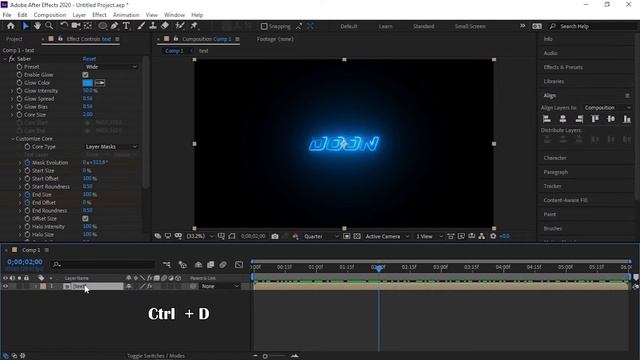This screenshot has height=360, width=640.
Task: Open the Active Camera dropdown
Action: point(386,236)
